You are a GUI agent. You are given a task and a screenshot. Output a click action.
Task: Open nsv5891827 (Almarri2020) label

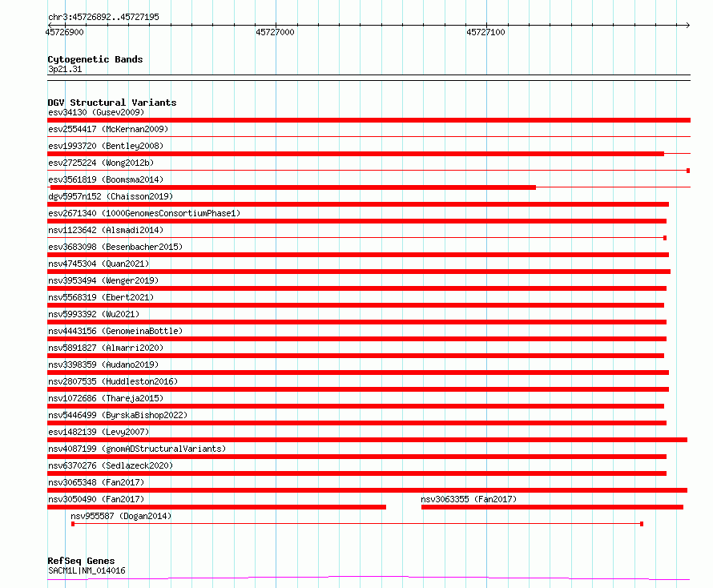106,348
